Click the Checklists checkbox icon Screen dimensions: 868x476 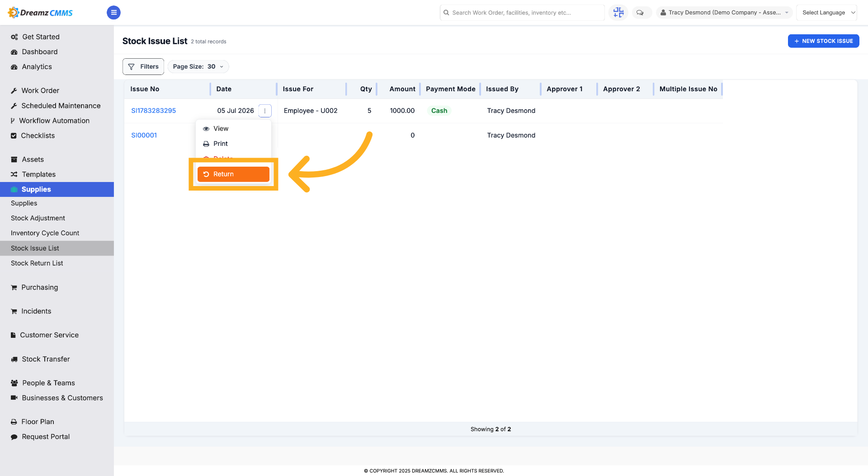(x=14, y=136)
